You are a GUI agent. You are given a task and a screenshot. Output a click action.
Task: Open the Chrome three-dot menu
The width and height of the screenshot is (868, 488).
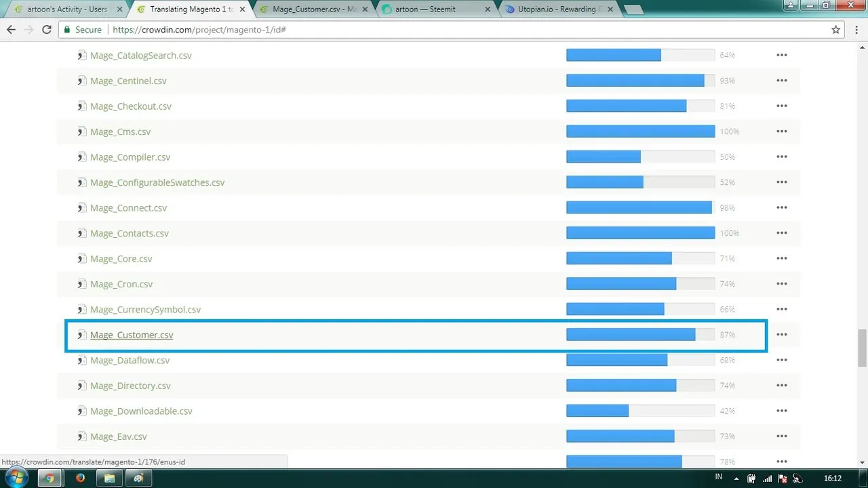coord(856,30)
